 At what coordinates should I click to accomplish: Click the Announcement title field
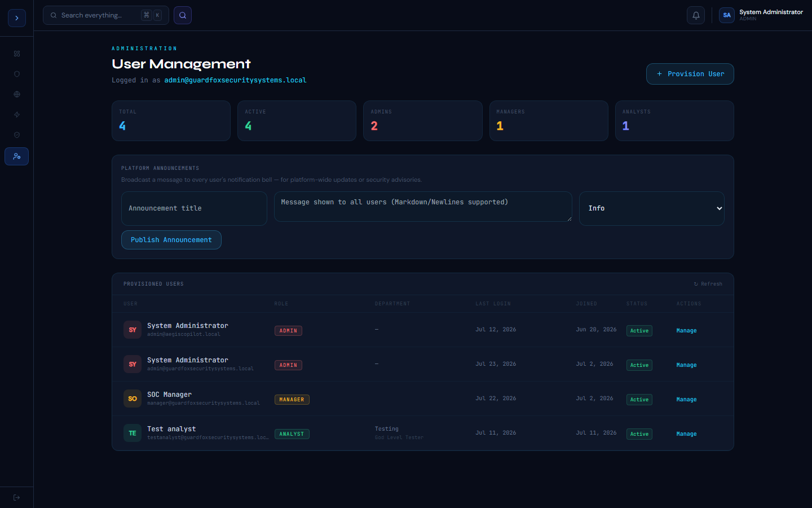tap(194, 208)
